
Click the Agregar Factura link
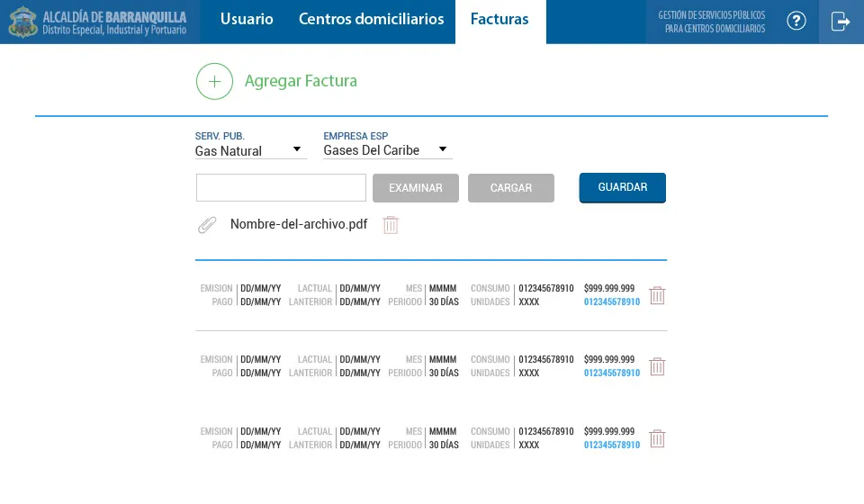click(x=301, y=81)
